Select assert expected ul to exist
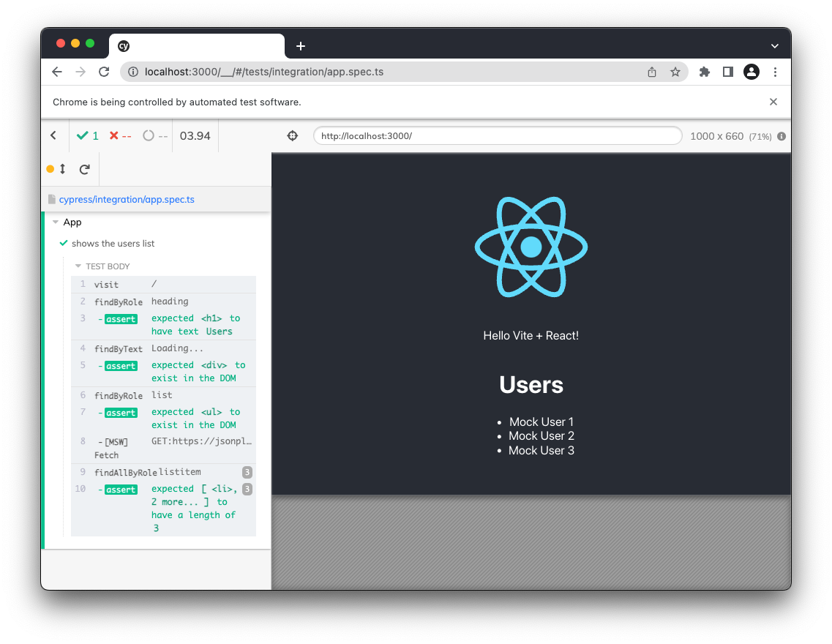Screen dimensions: 832x644 click(x=163, y=418)
